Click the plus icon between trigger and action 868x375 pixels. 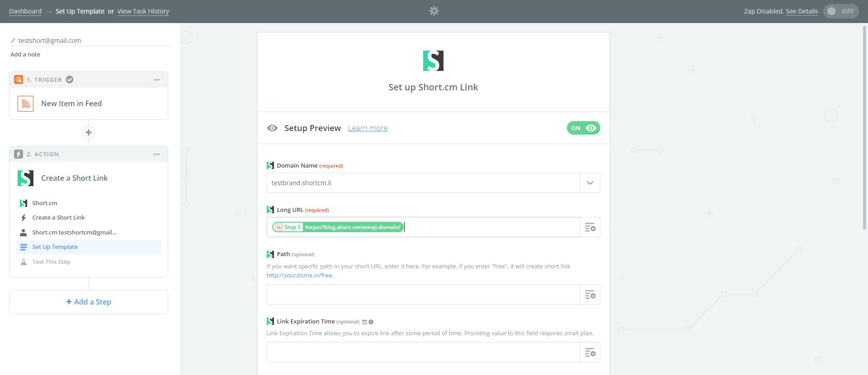pos(89,132)
